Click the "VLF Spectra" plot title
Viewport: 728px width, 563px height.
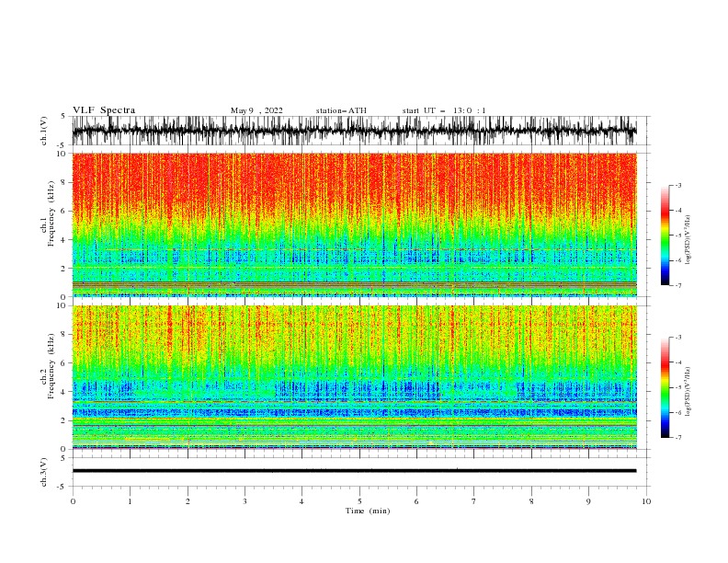coord(104,110)
